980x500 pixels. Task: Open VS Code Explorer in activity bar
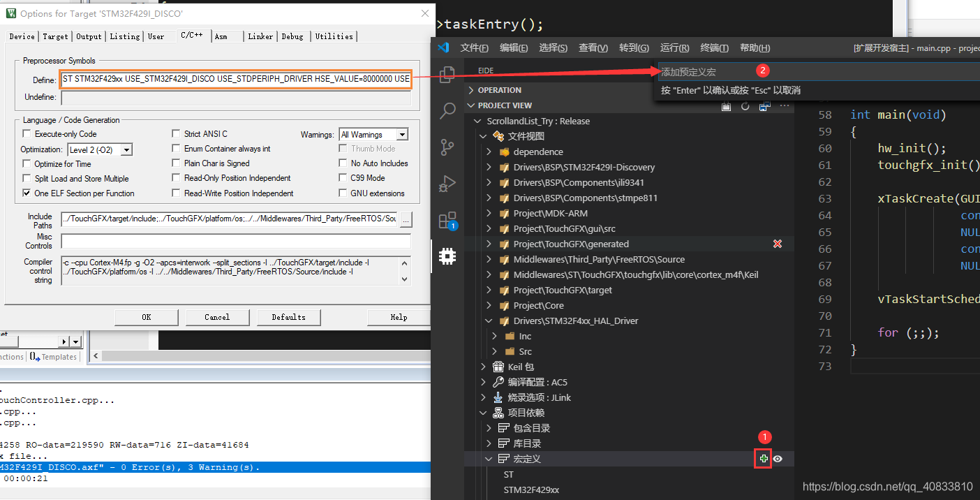447,74
